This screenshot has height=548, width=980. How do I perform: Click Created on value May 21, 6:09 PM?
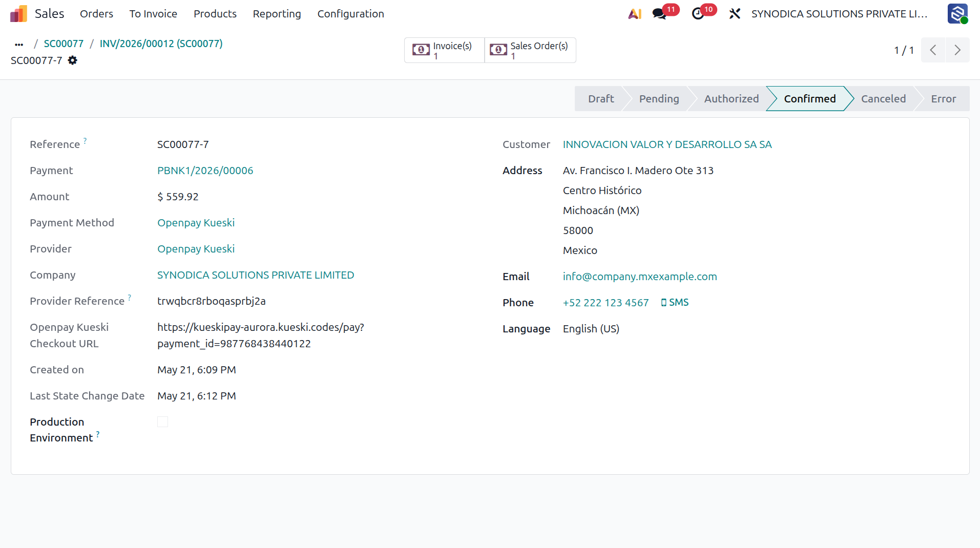click(x=197, y=370)
